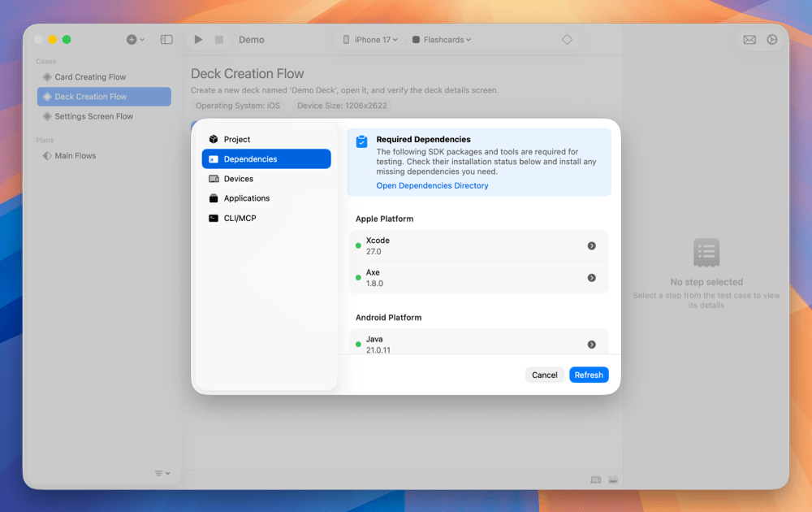Image resolution: width=812 pixels, height=512 pixels.
Task: Click the Demo project title
Action: pos(251,39)
